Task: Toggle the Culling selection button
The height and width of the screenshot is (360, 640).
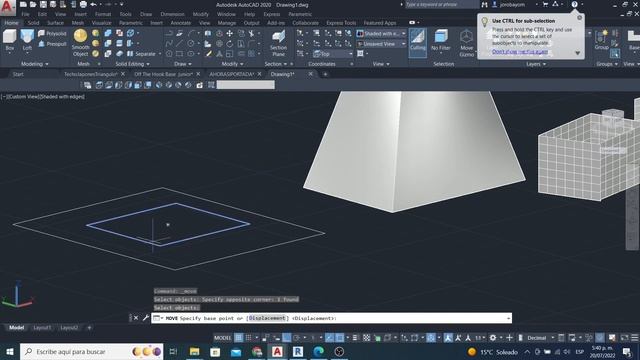Action: click(418, 42)
